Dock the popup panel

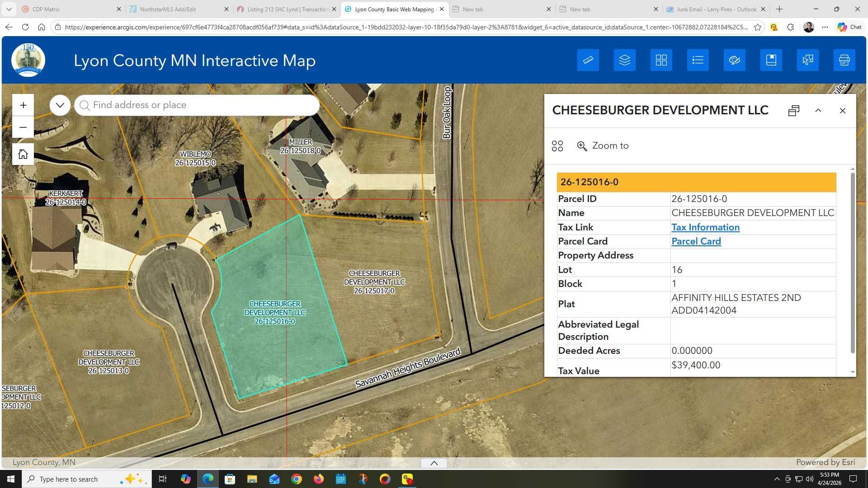(x=793, y=111)
